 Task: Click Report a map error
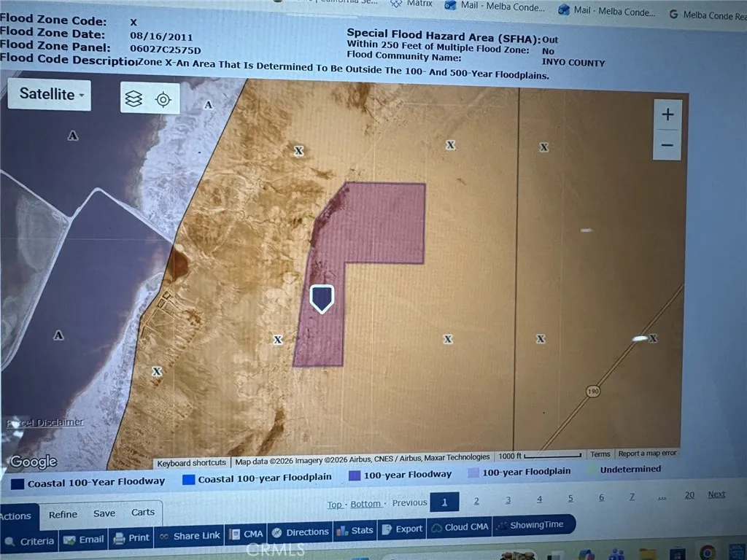[x=647, y=454]
